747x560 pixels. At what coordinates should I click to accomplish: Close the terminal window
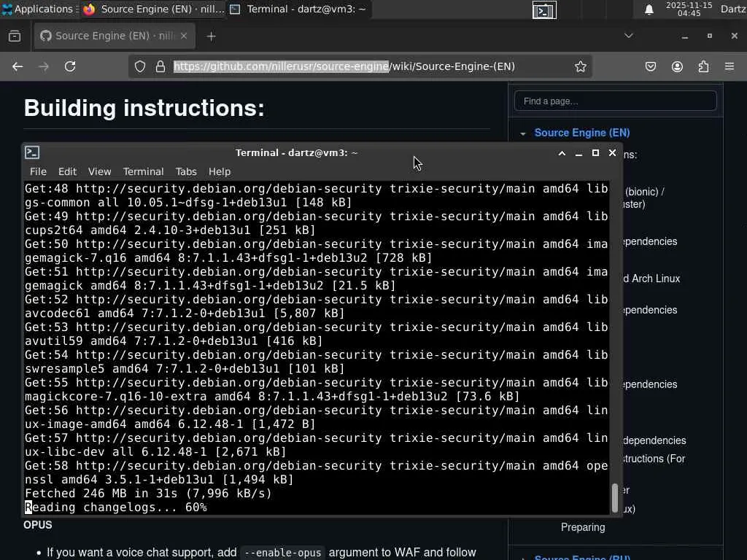(x=612, y=153)
